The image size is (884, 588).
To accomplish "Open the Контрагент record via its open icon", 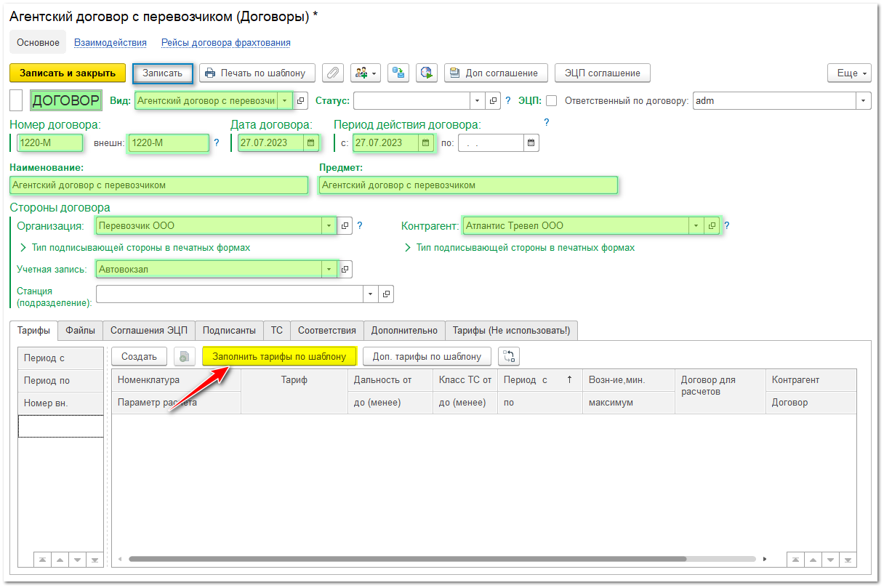I will tap(712, 226).
